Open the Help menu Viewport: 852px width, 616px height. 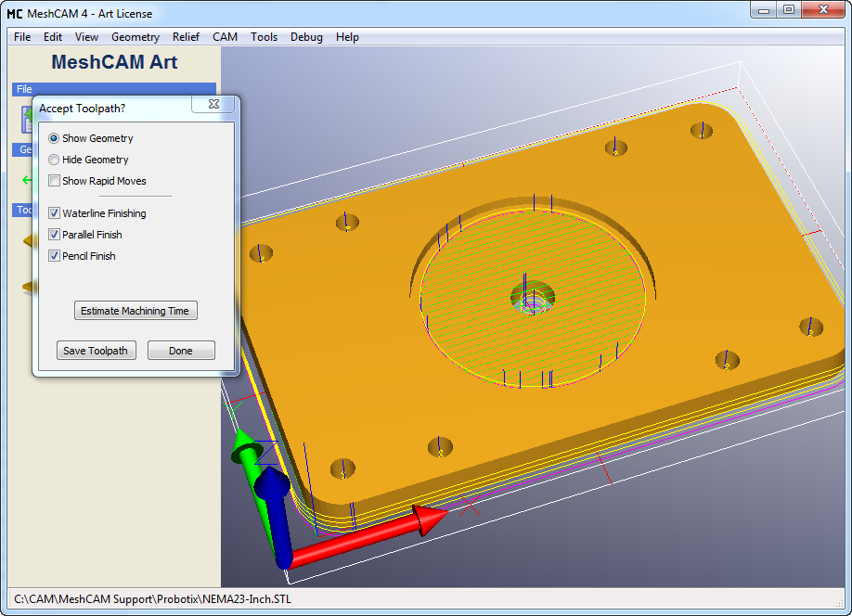[x=347, y=37]
